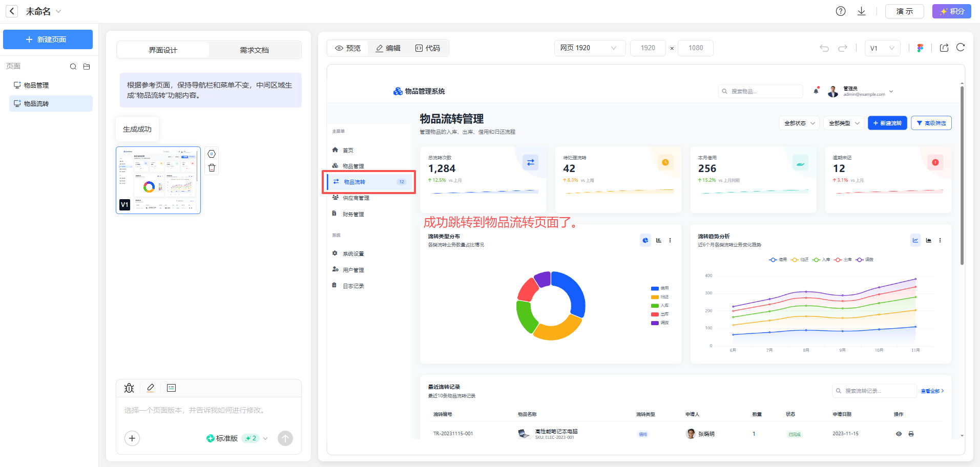The width and height of the screenshot is (980, 467).
Task: Click the undo arrow in preview toolbar
Action: tap(824, 48)
